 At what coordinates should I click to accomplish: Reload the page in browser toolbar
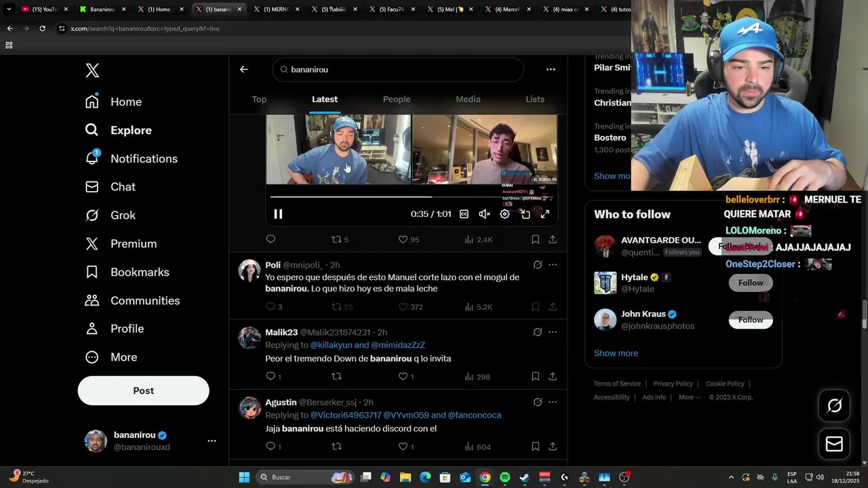point(42,28)
